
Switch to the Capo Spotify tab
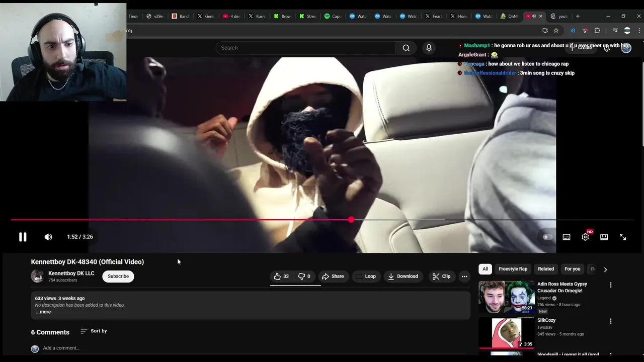(333, 16)
